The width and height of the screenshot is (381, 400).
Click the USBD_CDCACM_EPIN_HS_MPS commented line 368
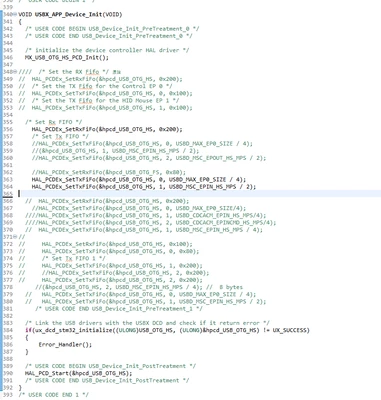pos(146,215)
